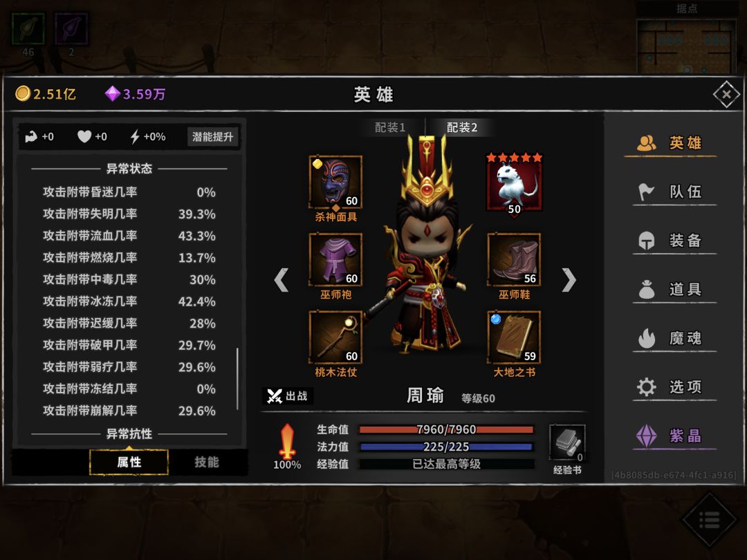Click the attributes list scrollbar
This screenshot has width=747, height=560.
pyautogui.click(x=237, y=379)
